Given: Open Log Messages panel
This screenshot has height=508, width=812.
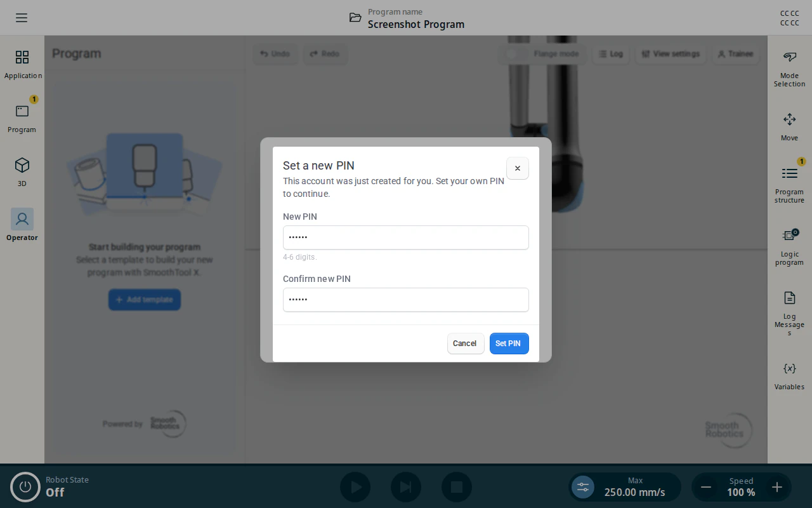Looking at the screenshot, I should (789, 314).
